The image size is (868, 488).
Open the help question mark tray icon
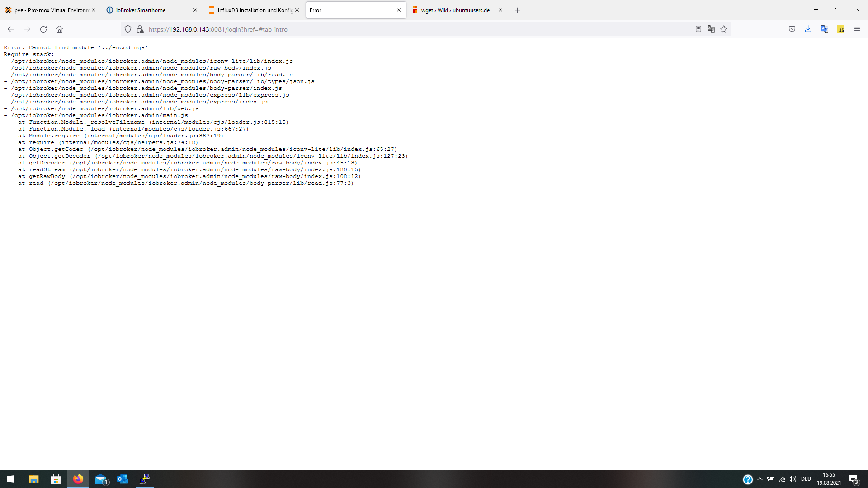748,479
